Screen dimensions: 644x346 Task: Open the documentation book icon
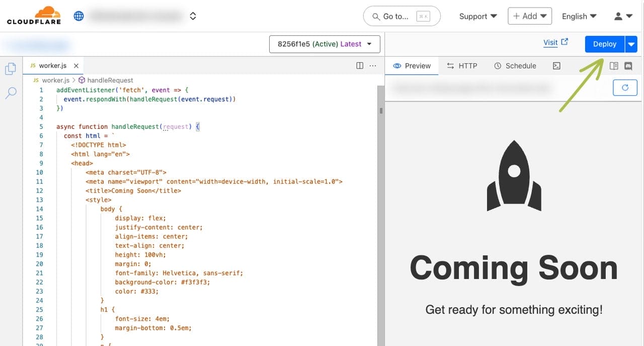(613, 65)
